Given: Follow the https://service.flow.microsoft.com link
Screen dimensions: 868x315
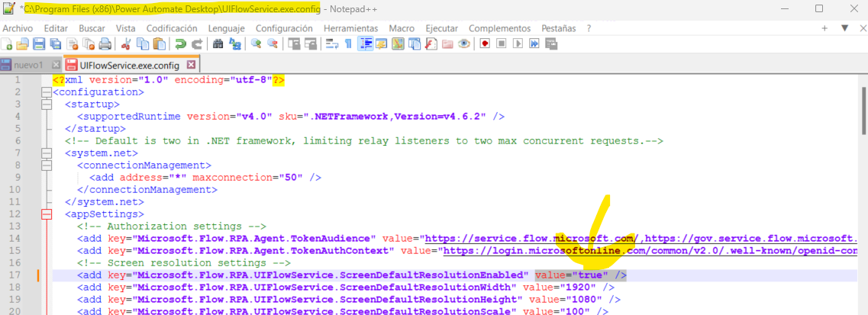Looking at the screenshot, I should [x=533, y=239].
